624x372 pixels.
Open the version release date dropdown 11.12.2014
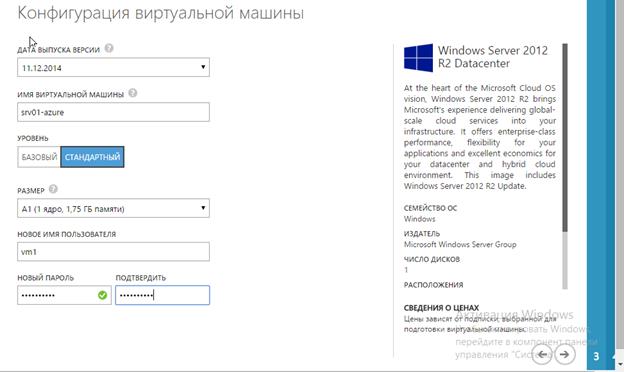(x=113, y=67)
